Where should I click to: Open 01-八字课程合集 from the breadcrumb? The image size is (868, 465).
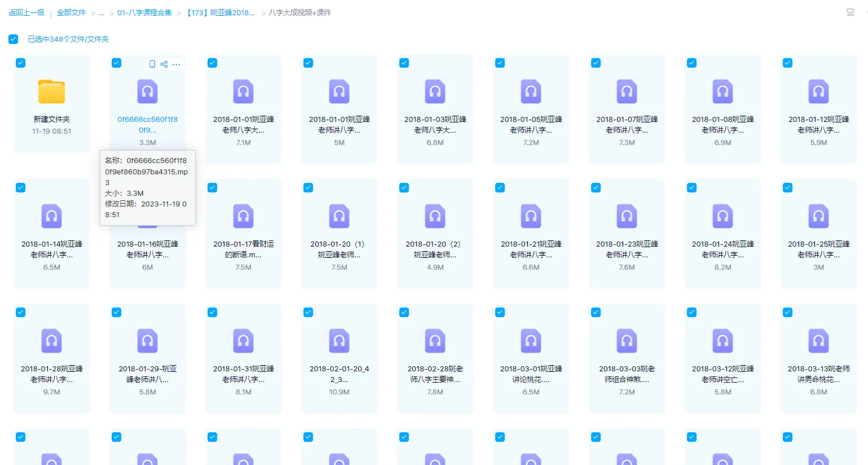[144, 12]
